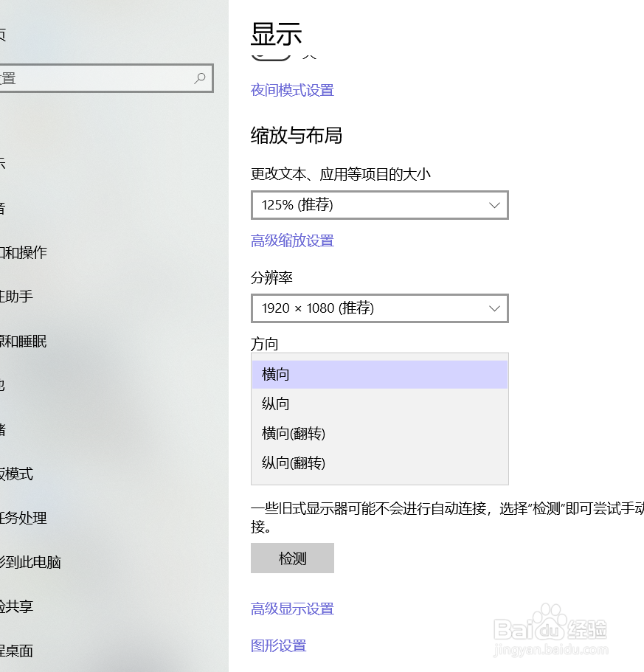
Task: Open the sidebar item ending in 助手
Action: pyautogui.click(x=16, y=296)
